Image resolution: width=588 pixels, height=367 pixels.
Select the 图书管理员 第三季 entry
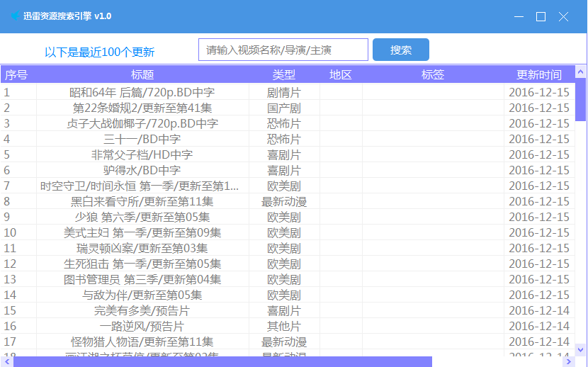click(142, 279)
